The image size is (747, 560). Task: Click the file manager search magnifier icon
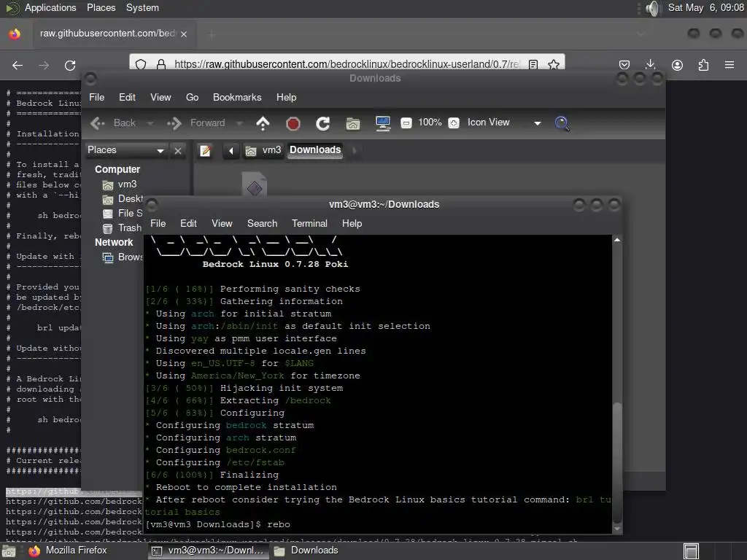[562, 123]
